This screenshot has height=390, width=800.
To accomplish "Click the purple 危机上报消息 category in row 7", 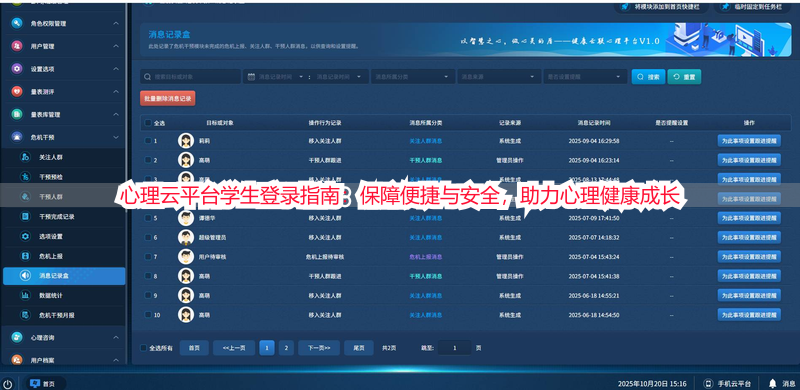I will (426, 257).
